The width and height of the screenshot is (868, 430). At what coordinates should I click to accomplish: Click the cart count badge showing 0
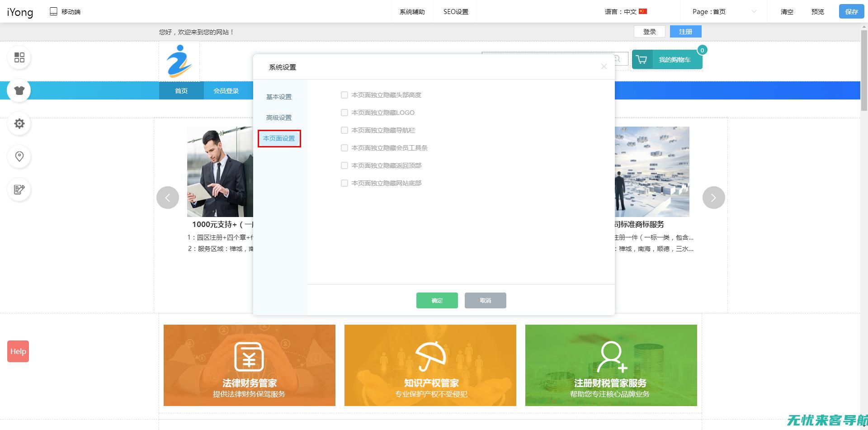pos(702,50)
